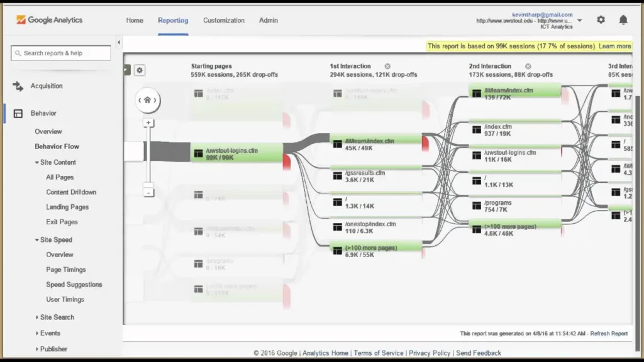Collapse the Site Content section
The width and height of the screenshot is (644, 362).
(37, 162)
